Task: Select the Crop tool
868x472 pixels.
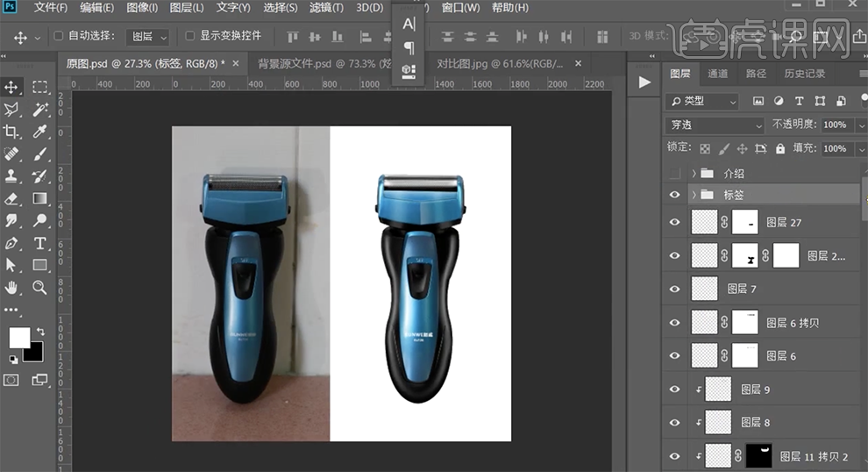Action: pos(12,132)
